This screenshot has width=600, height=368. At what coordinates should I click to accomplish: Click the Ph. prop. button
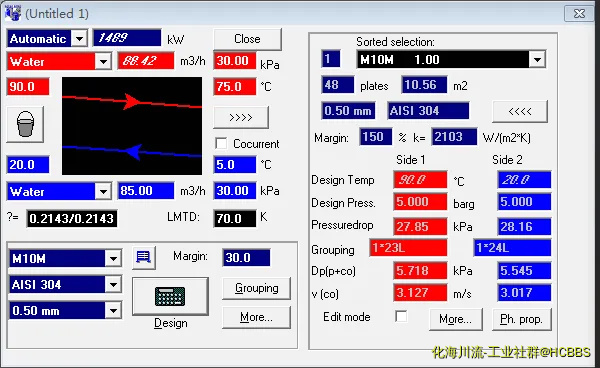521,319
